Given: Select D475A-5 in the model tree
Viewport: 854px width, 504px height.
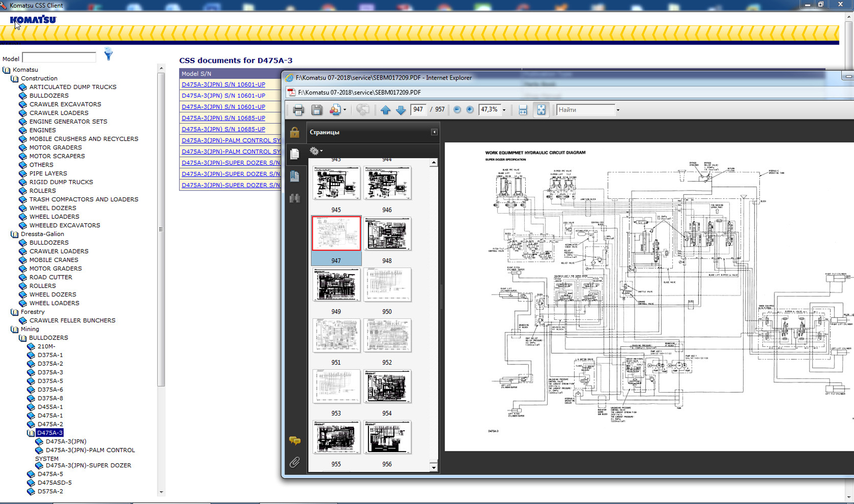Looking at the screenshot, I should [x=50, y=474].
